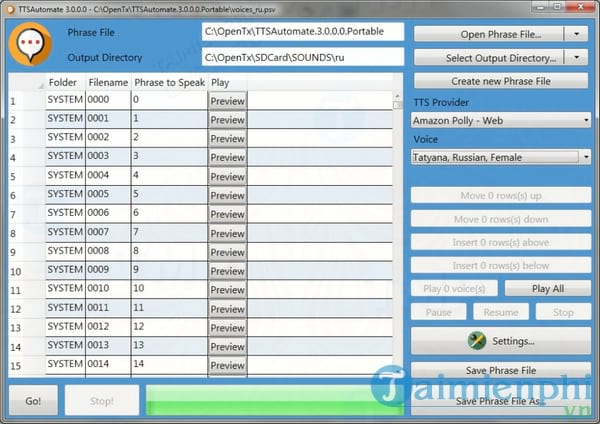The width and height of the screenshot is (600, 424).
Task: Preview the phrase in row 1
Action: pos(227,101)
